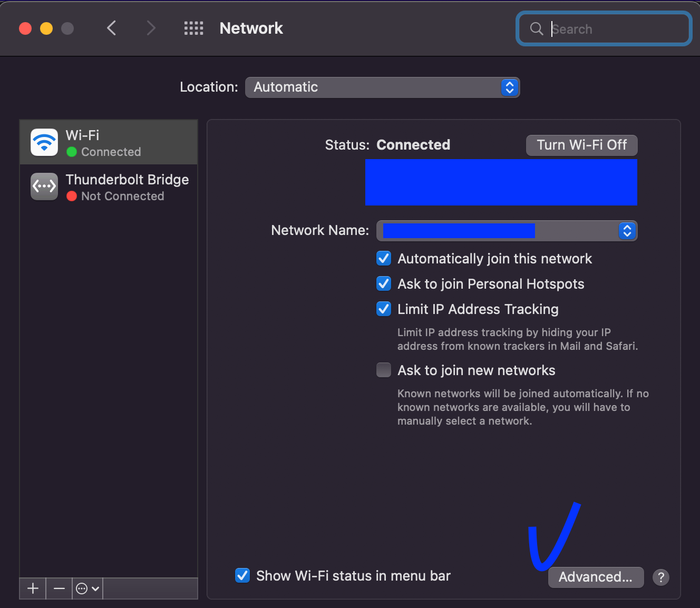Open help with the question mark
The width and height of the screenshot is (700, 608).
[x=661, y=577]
